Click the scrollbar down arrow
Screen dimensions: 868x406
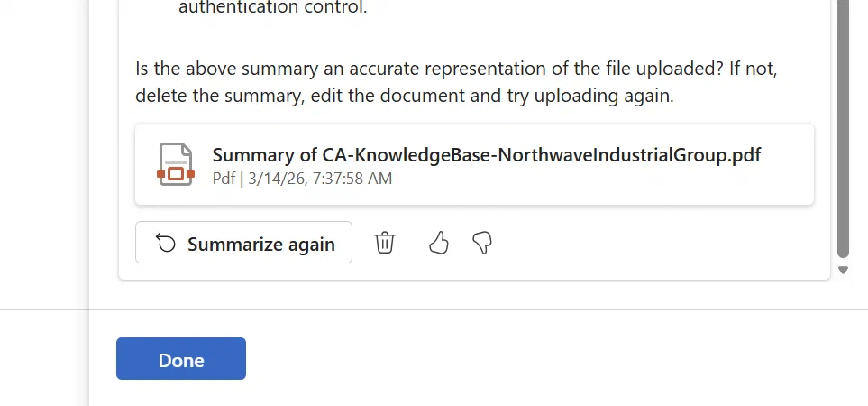(x=843, y=271)
